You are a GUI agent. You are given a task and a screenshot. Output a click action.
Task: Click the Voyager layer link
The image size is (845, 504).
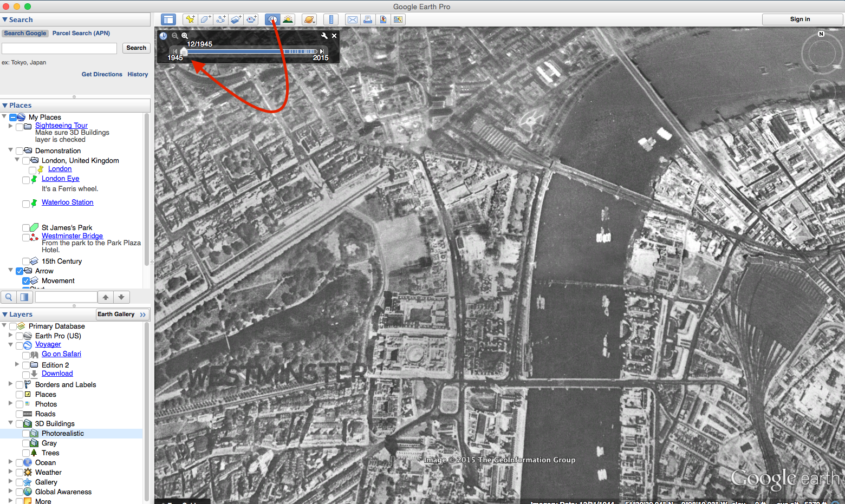[x=48, y=344]
